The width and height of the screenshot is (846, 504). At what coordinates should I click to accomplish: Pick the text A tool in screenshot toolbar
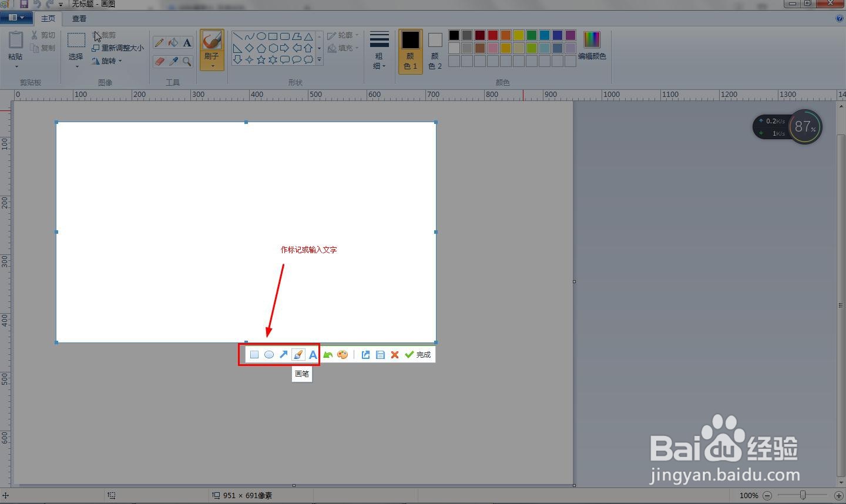pos(313,355)
